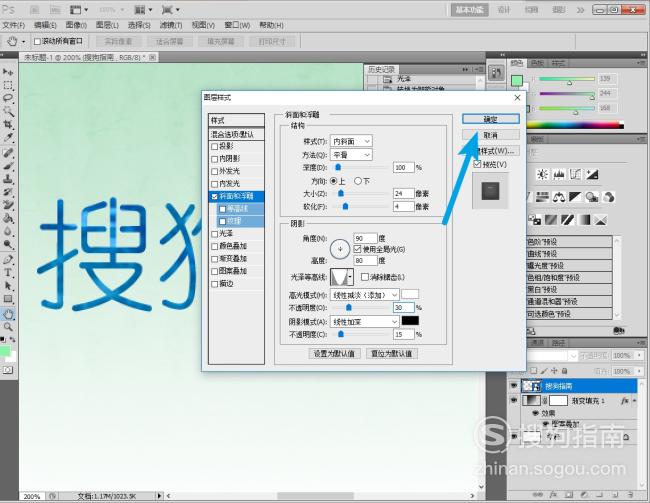Open the 滤镜(T) menu
The width and height of the screenshot is (650, 503).
pos(171,25)
